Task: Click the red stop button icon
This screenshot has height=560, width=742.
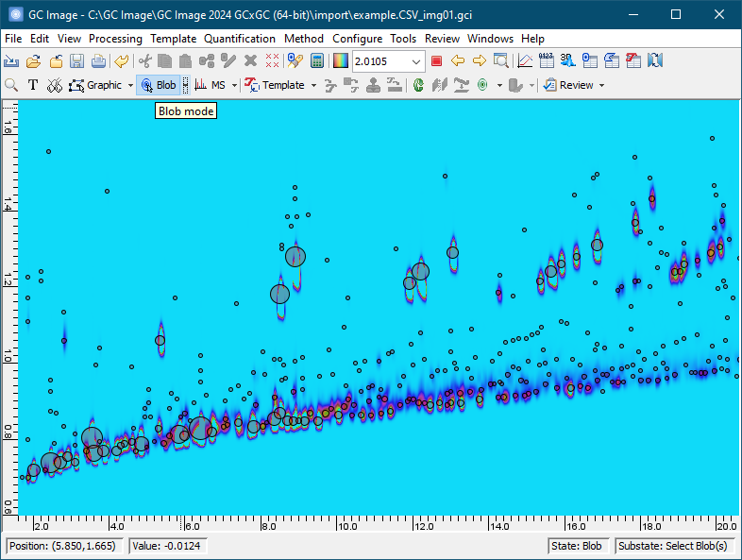Action: coord(436,61)
